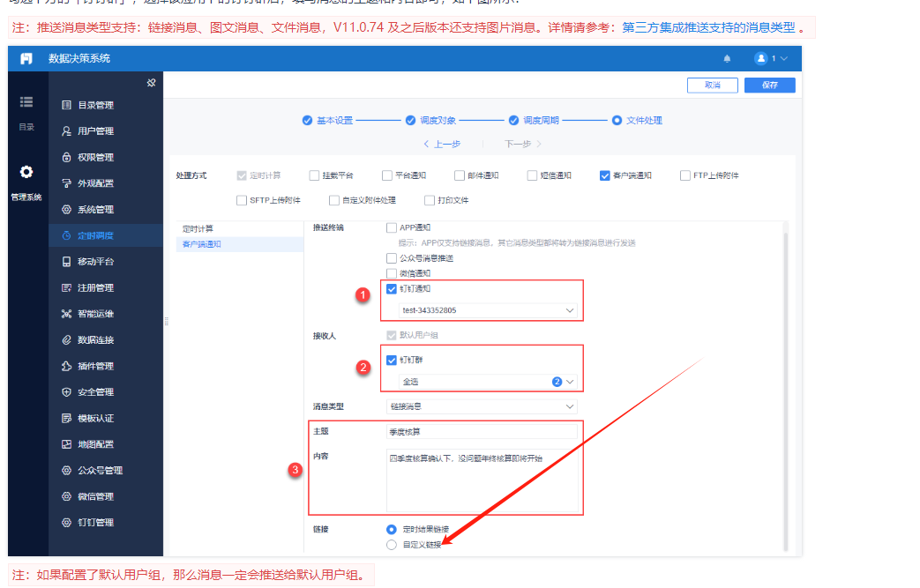Select 客户端通知 in the left list
This screenshot has height=588, width=920.
239,244
